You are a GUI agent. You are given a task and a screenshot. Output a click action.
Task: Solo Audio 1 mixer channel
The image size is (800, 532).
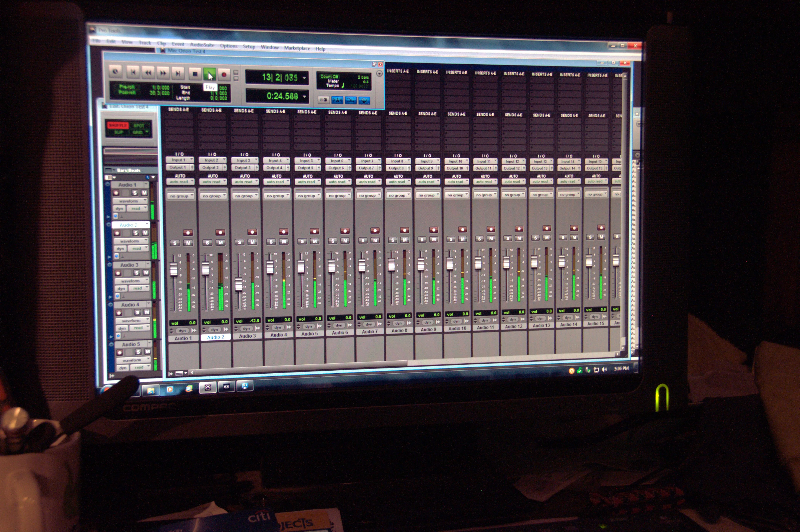pos(175,243)
